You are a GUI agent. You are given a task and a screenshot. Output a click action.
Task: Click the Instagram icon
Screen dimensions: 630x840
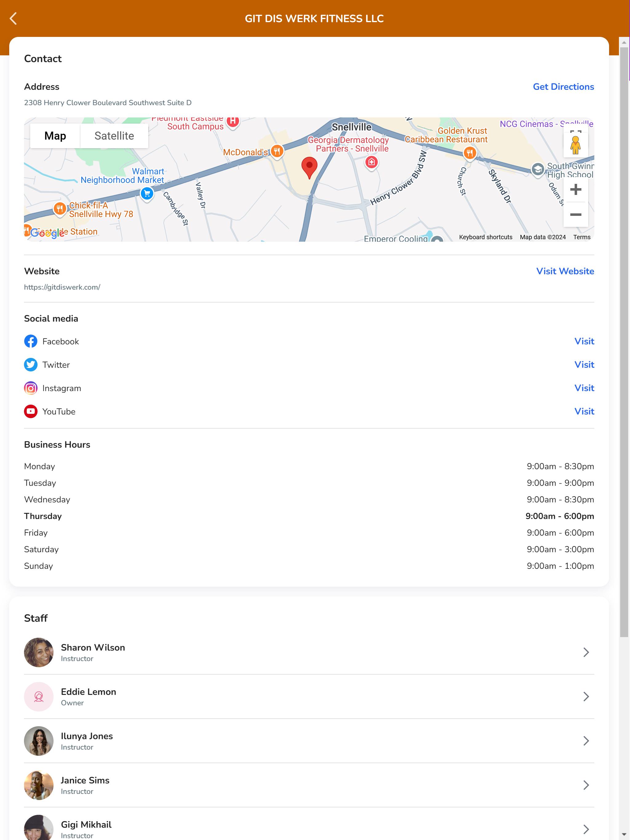click(x=31, y=388)
